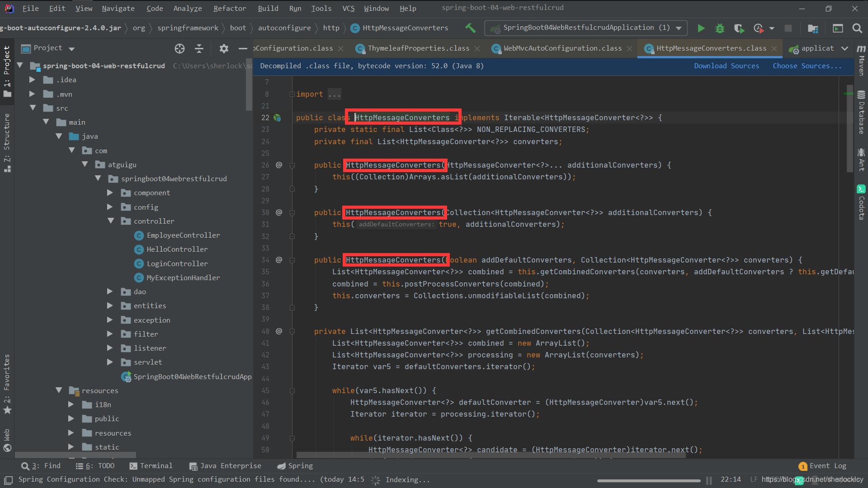Open Java Enterprise tool window
This screenshot has width=868, height=488.
[225, 466]
